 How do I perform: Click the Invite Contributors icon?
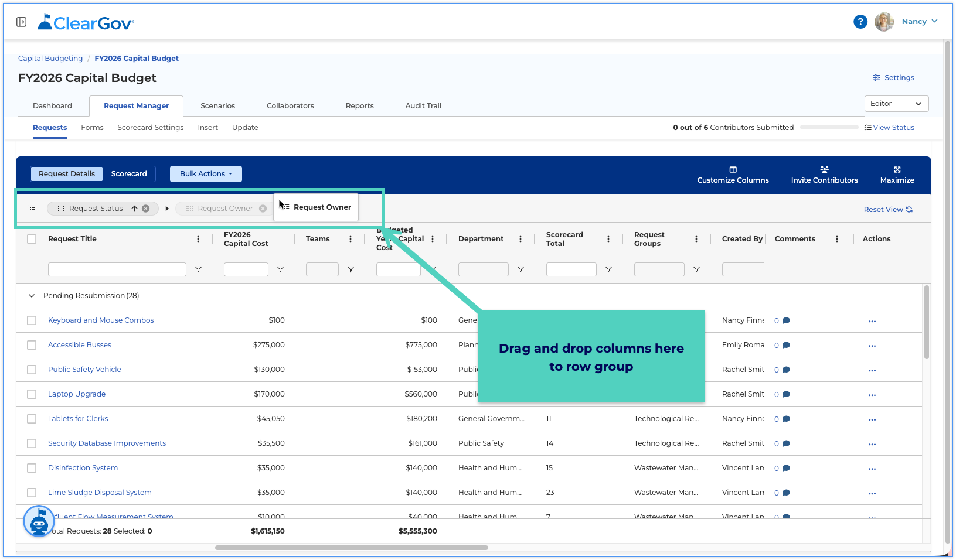[x=824, y=170]
